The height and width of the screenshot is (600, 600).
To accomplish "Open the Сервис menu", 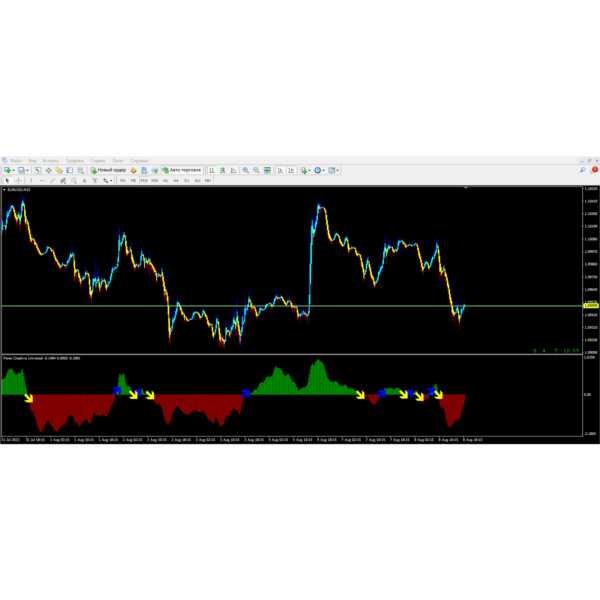I will (x=98, y=161).
